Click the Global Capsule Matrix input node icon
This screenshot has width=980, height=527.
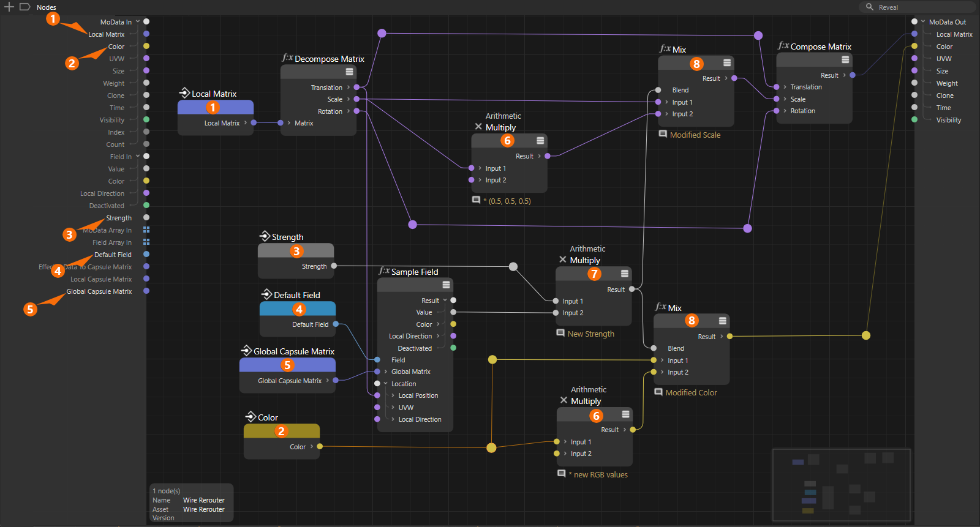tap(246, 351)
